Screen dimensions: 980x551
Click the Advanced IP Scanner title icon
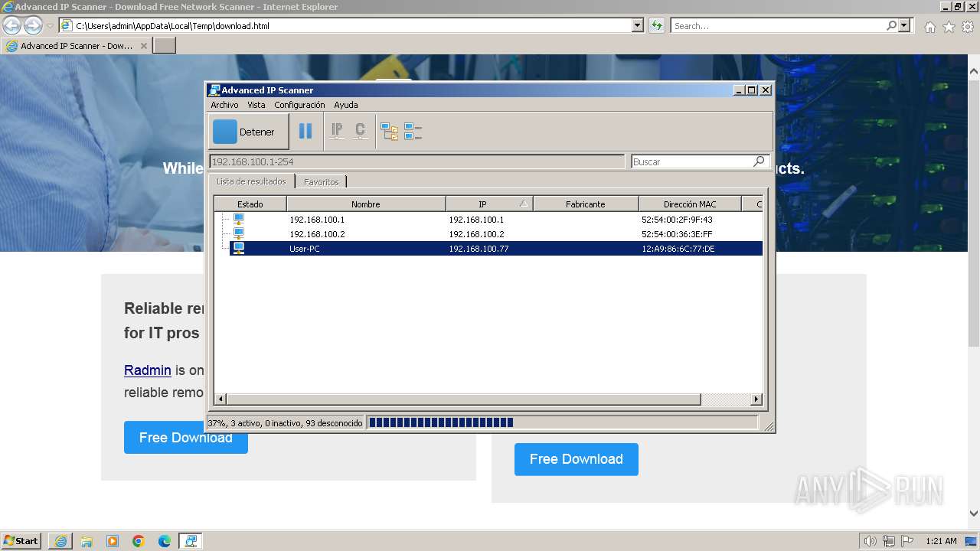(214, 90)
